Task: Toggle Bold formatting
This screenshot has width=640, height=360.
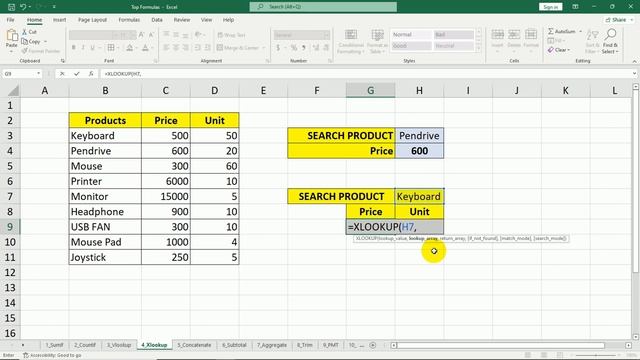Action: click(73, 48)
